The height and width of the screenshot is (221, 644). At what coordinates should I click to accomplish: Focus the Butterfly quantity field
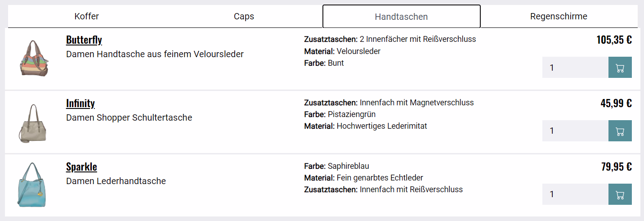(x=575, y=68)
